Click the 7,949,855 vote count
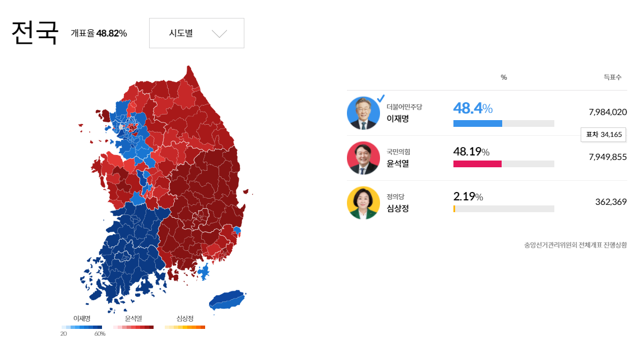Viewport: 644px width, 348px height. (608, 157)
